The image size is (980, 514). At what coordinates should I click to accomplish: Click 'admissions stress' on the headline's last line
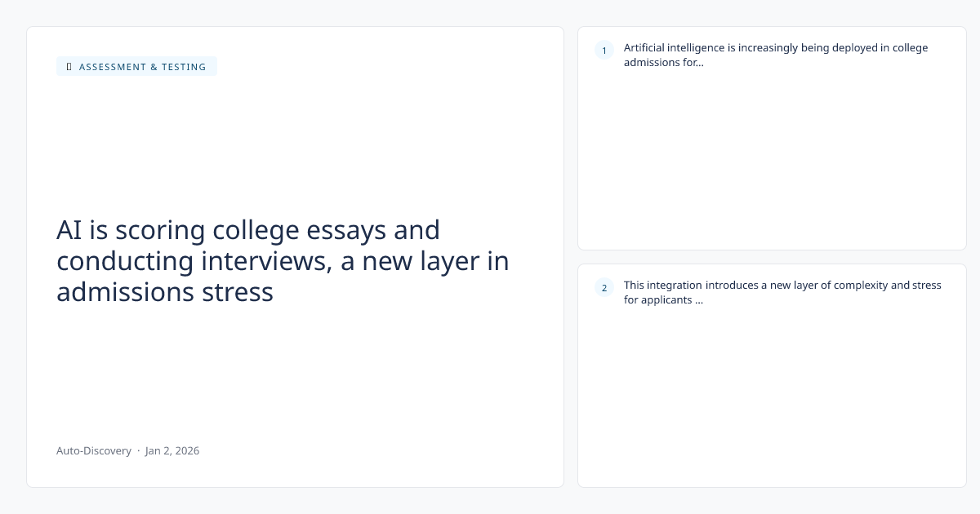coord(164,291)
